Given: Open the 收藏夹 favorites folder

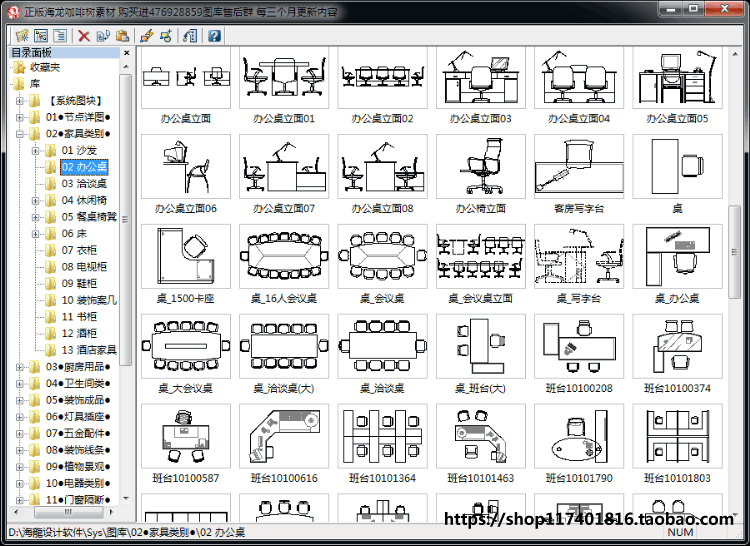Looking at the screenshot, I should coord(45,67).
